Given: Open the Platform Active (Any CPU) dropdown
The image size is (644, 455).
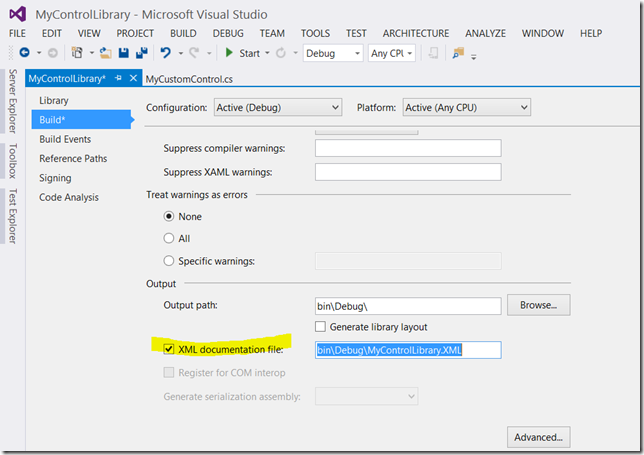Looking at the screenshot, I should (x=467, y=108).
